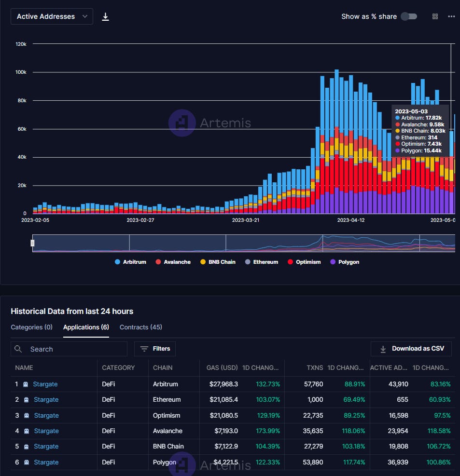
Task: Switch to Contracts (45) tab
Action: click(140, 327)
